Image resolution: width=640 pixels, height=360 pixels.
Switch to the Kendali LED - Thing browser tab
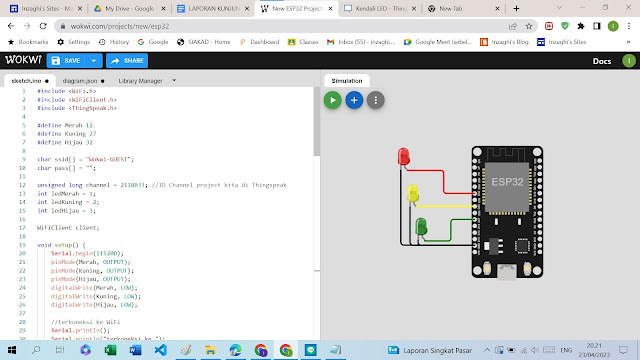pos(380,9)
